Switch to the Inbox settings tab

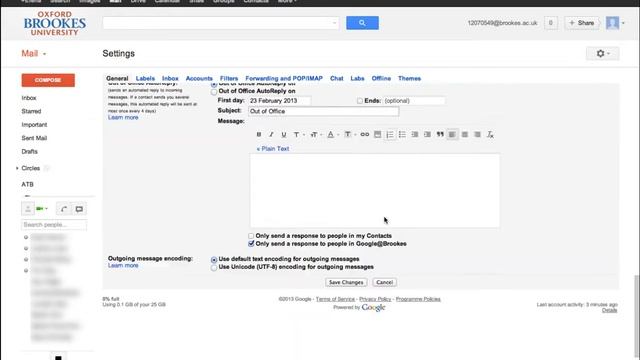[x=170, y=78]
